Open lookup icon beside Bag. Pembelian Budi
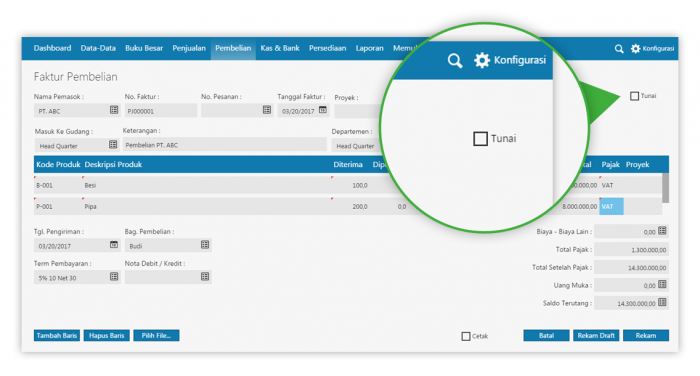Screen dimensions: 700x376 [205, 245]
